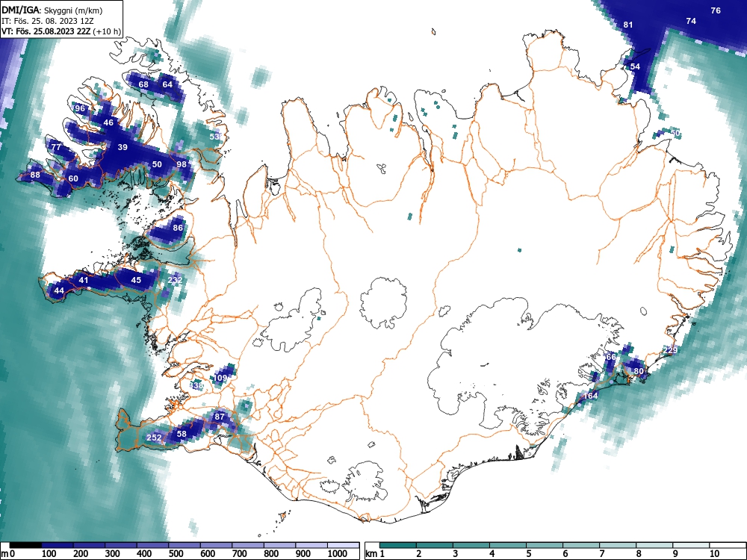Click the visibility value 252 on the map
This screenshot has width=747, height=560.
pos(154,438)
